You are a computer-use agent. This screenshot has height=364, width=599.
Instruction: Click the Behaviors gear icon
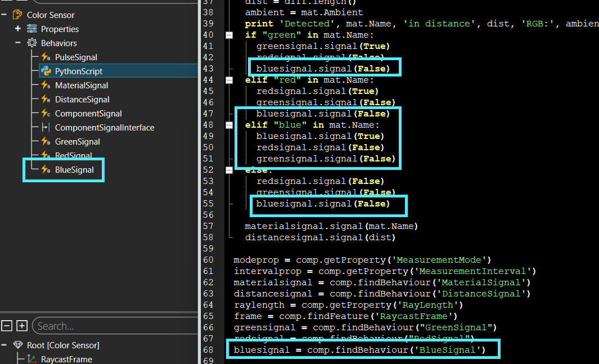click(x=32, y=43)
